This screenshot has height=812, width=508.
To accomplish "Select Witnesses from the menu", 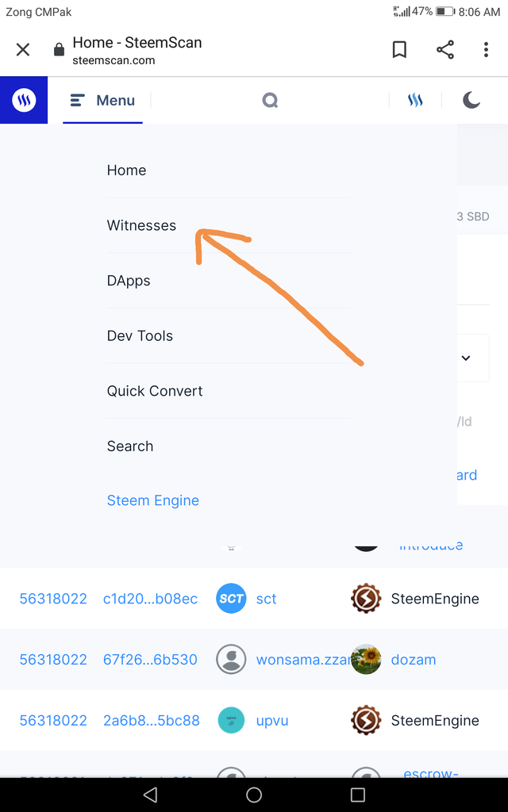I will click(x=141, y=225).
